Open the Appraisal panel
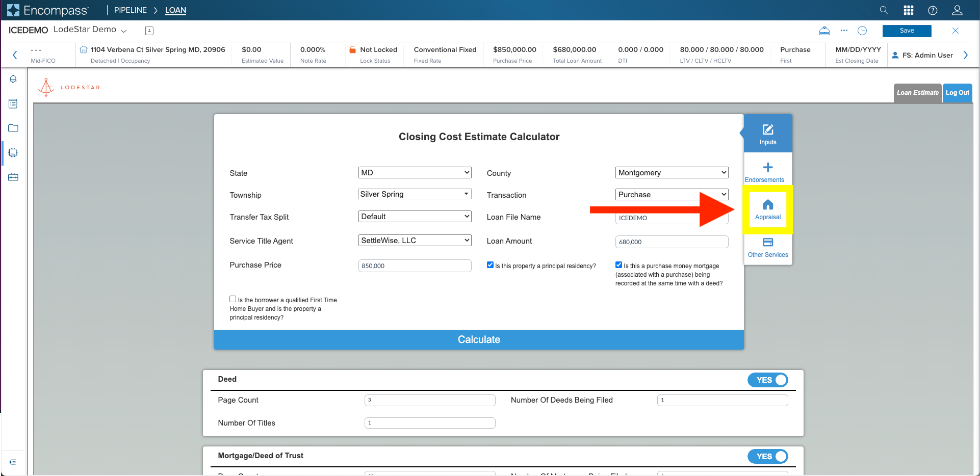This screenshot has width=980, height=476. point(768,209)
